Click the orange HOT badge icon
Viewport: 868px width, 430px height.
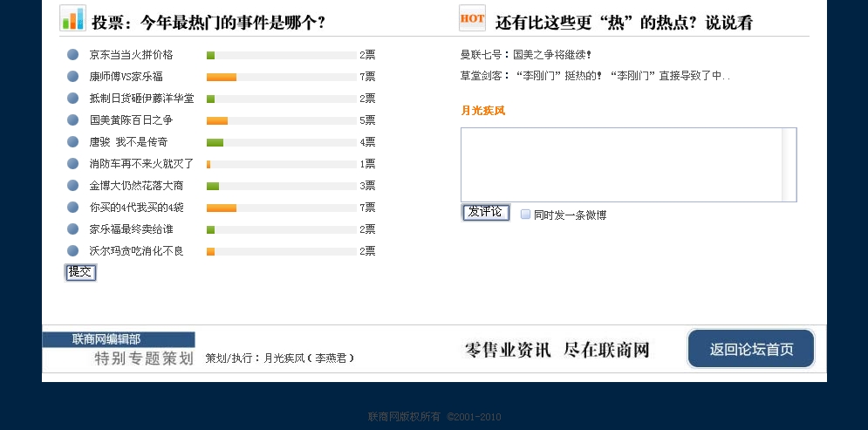(472, 18)
